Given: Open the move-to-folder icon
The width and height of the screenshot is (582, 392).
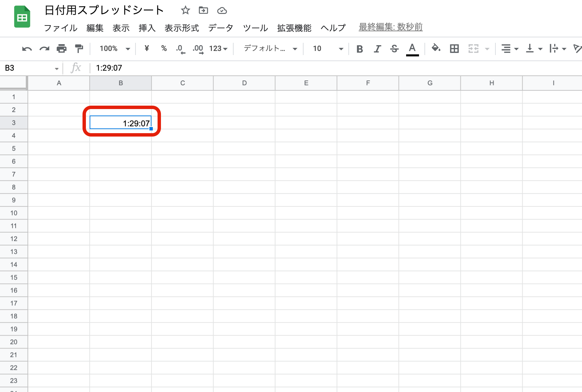Looking at the screenshot, I should pos(203,11).
